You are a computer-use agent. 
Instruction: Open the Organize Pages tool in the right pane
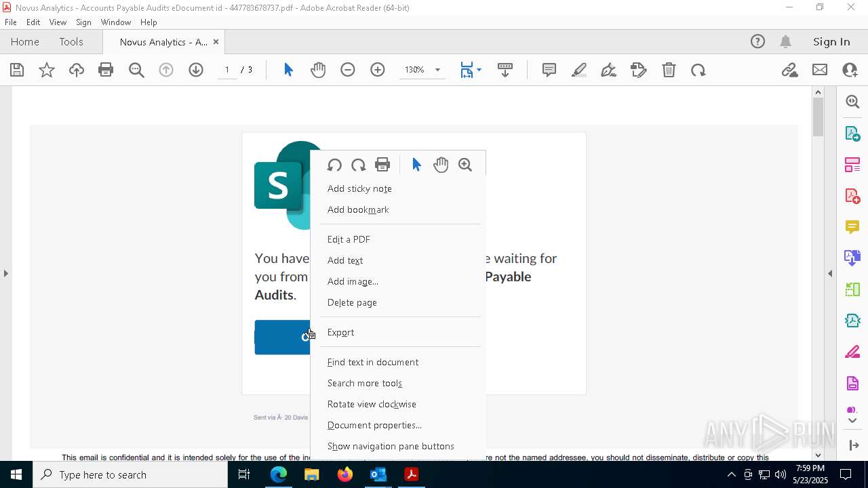852,164
